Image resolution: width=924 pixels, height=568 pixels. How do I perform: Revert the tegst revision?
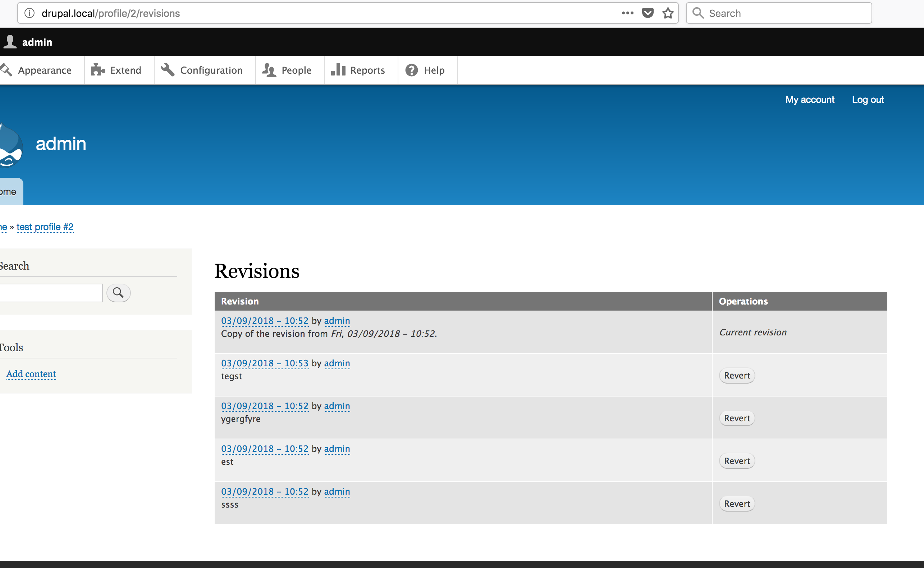[x=736, y=375]
